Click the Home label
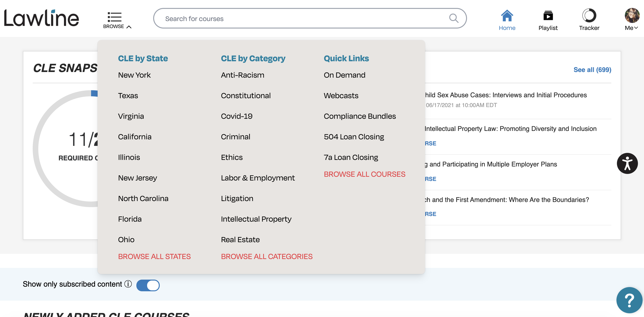This screenshot has height=317, width=644. pyautogui.click(x=507, y=28)
